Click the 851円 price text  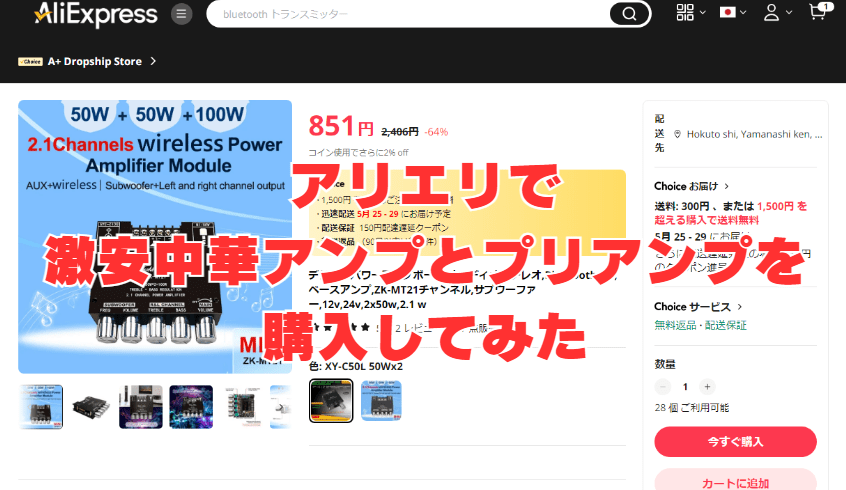click(341, 126)
